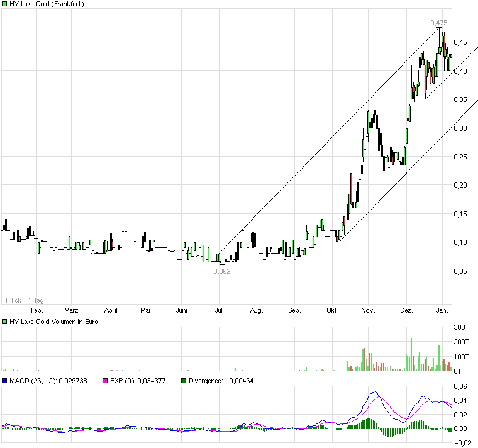The image size is (478, 448).
Task: Click the green HY Lake Gold legend square
Action: point(4,4)
